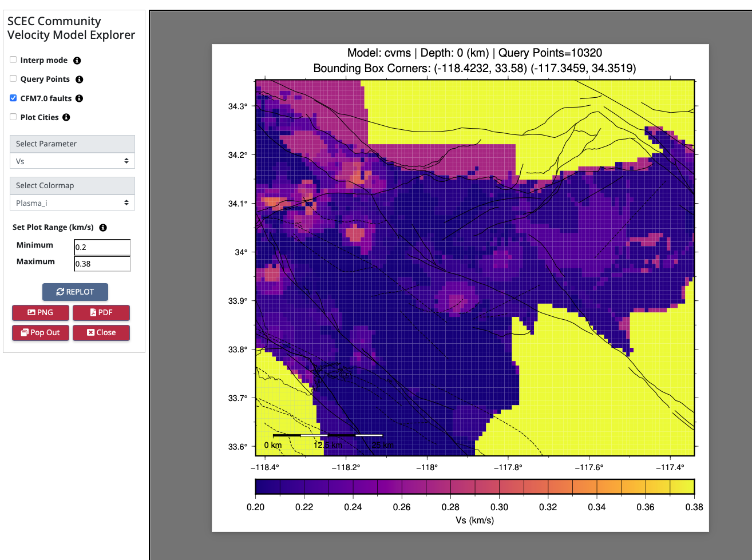Image resolution: width=752 pixels, height=560 pixels.
Task: Export the plot as PDF
Action: (x=101, y=313)
